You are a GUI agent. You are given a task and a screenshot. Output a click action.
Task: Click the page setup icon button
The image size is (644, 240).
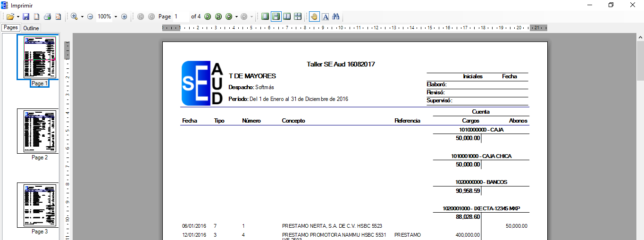pos(36,17)
